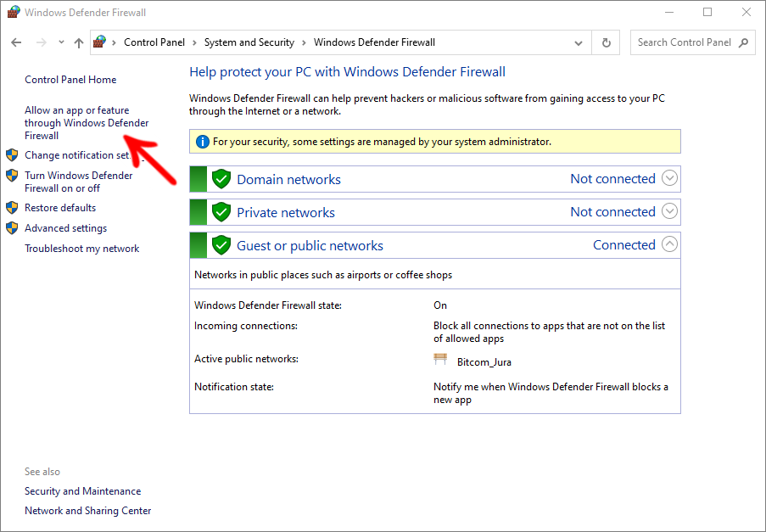Close the Windows Defender Firewall window
Image resolution: width=766 pixels, height=532 pixels.
(746, 12)
